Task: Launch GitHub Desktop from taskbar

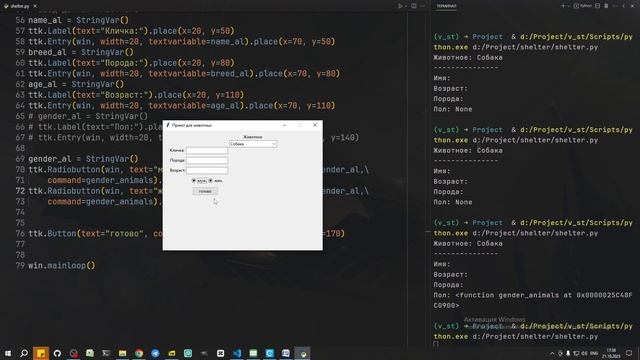Action: 57,353
